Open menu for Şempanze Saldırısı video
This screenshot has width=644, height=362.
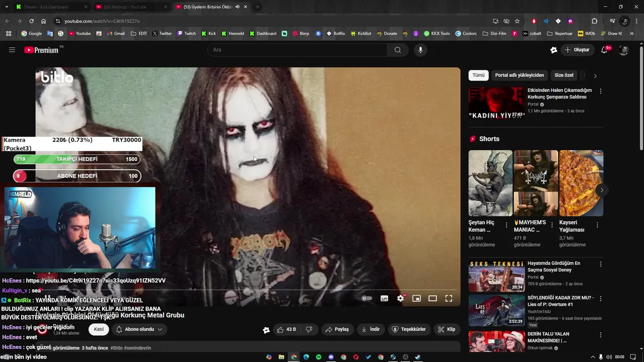click(x=601, y=91)
